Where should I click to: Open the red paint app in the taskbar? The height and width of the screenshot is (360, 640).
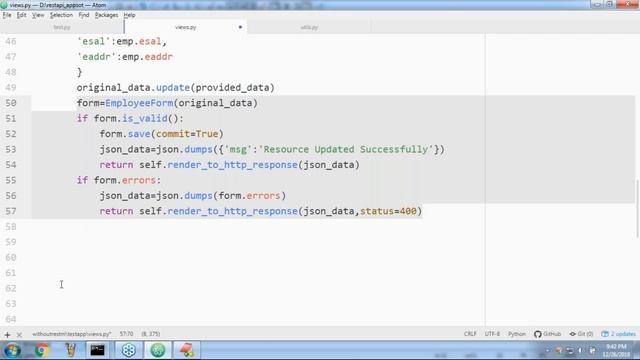[x=187, y=350]
